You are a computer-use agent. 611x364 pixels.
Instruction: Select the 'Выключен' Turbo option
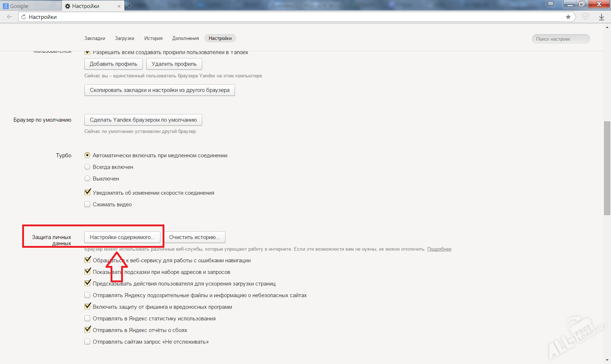tap(87, 179)
